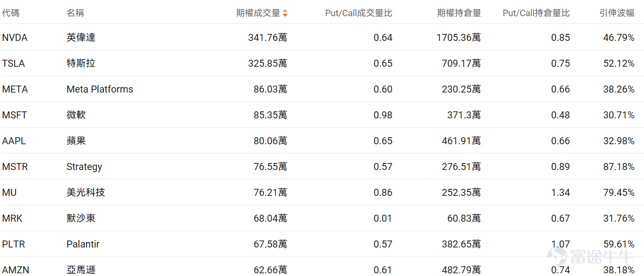
Task: Click the 382.65萬 open interest cell
Action: pyautogui.click(x=461, y=244)
